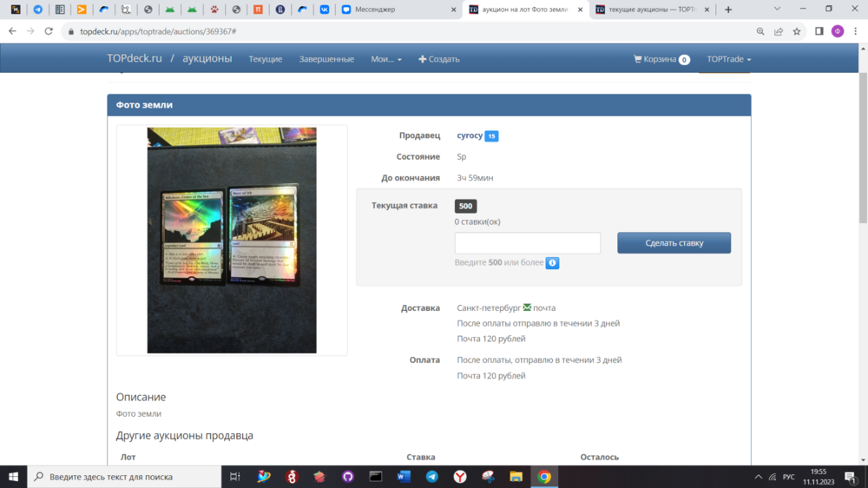The height and width of the screenshot is (488, 868).
Task: Create a new auction with Создать
Action: point(439,59)
